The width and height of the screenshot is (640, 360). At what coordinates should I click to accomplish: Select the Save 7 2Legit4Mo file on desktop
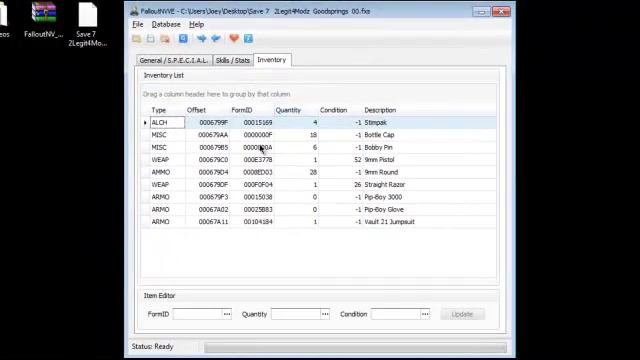(x=87, y=24)
